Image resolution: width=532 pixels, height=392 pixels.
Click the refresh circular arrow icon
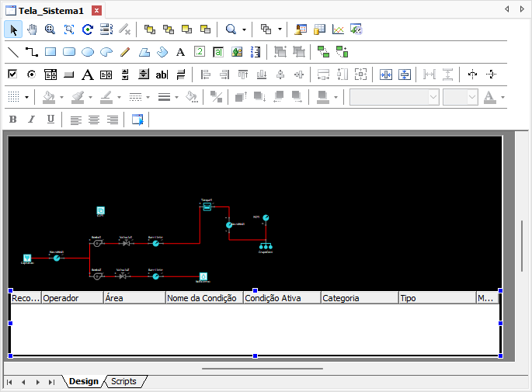click(x=88, y=29)
